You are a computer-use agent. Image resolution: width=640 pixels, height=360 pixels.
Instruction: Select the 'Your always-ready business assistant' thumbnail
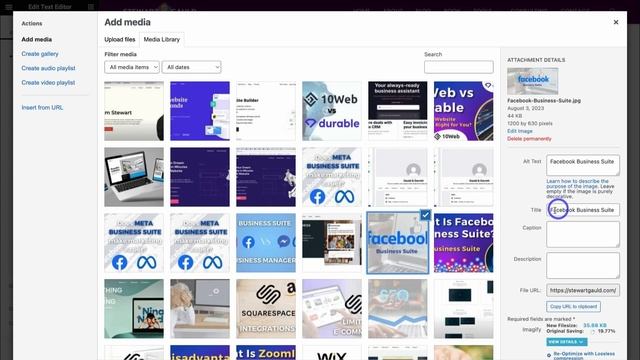398,111
